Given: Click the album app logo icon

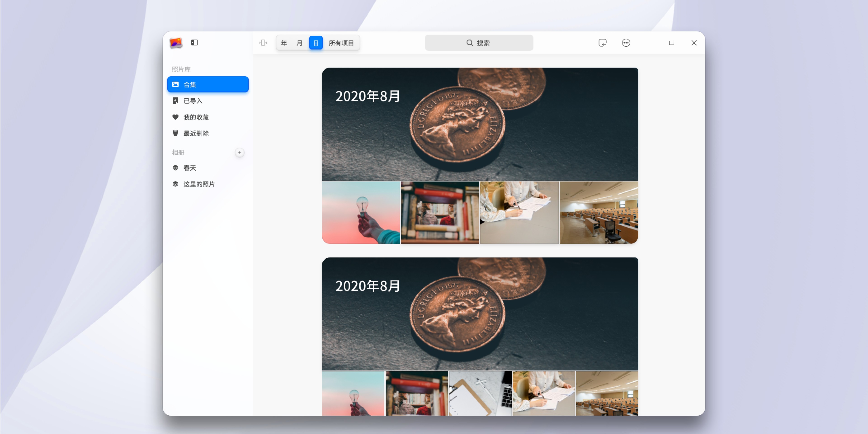Looking at the screenshot, I should click(x=176, y=43).
